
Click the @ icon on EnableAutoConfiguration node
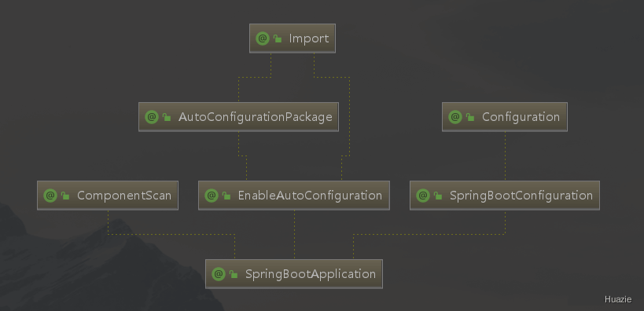[x=211, y=196]
